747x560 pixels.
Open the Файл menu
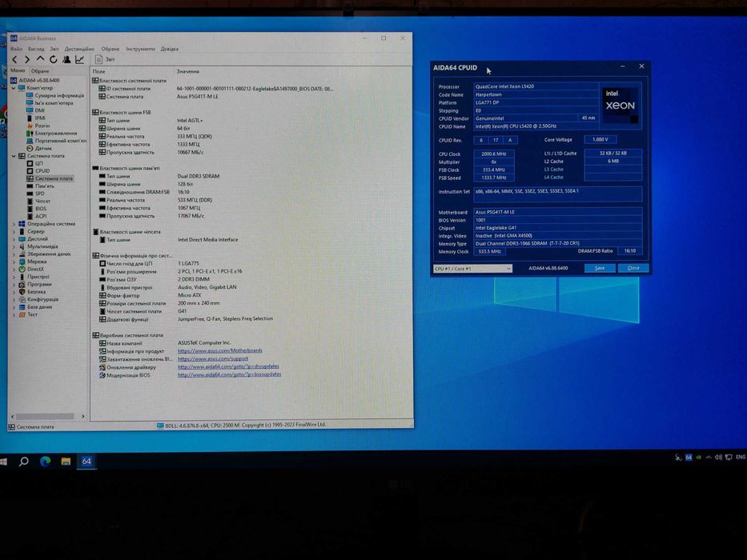16,49
